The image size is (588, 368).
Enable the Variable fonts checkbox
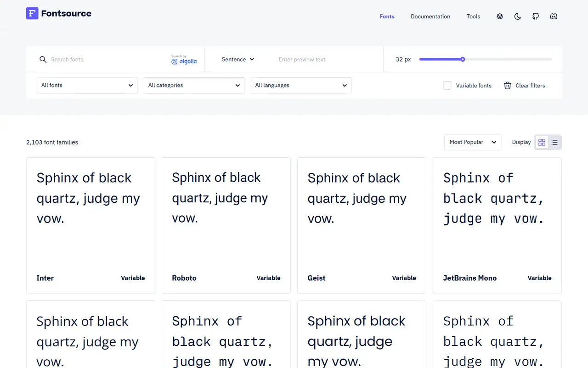click(447, 86)
